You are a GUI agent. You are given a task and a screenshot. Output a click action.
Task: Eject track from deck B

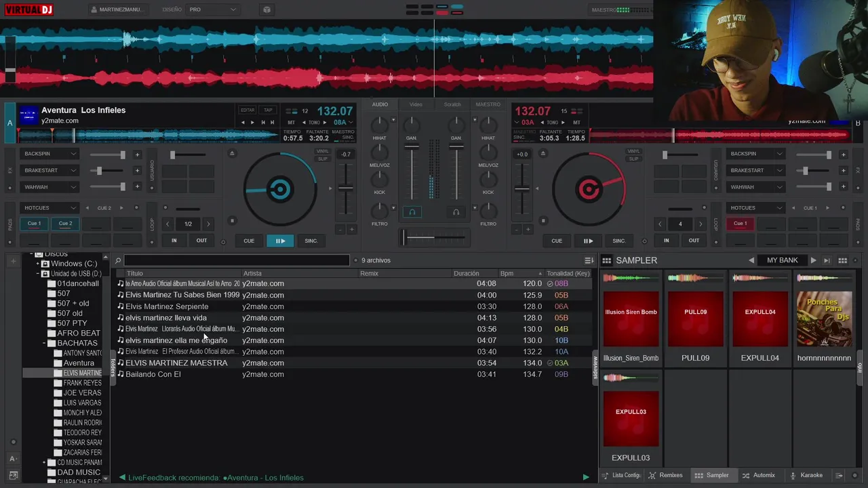coord(542,153)
